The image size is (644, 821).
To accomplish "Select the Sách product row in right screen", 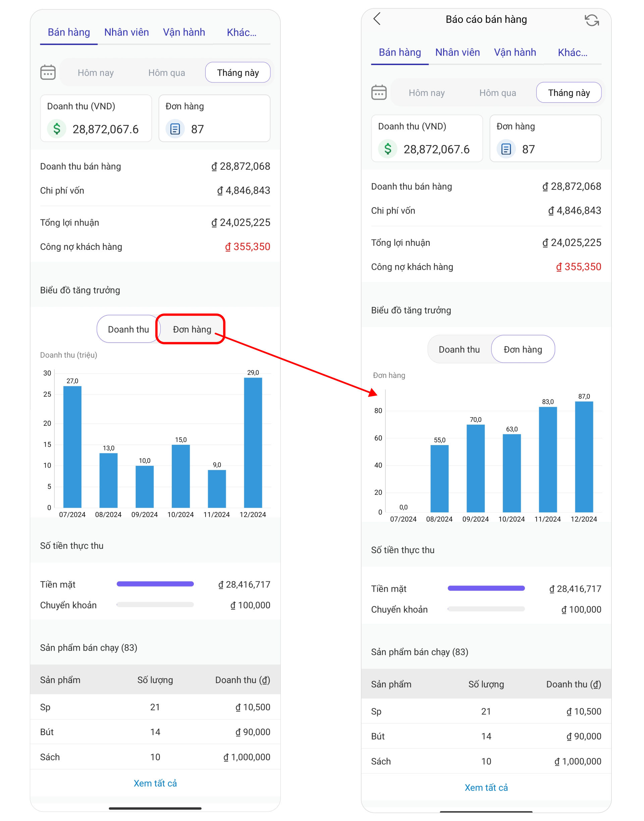I will [x=486, y=761].
